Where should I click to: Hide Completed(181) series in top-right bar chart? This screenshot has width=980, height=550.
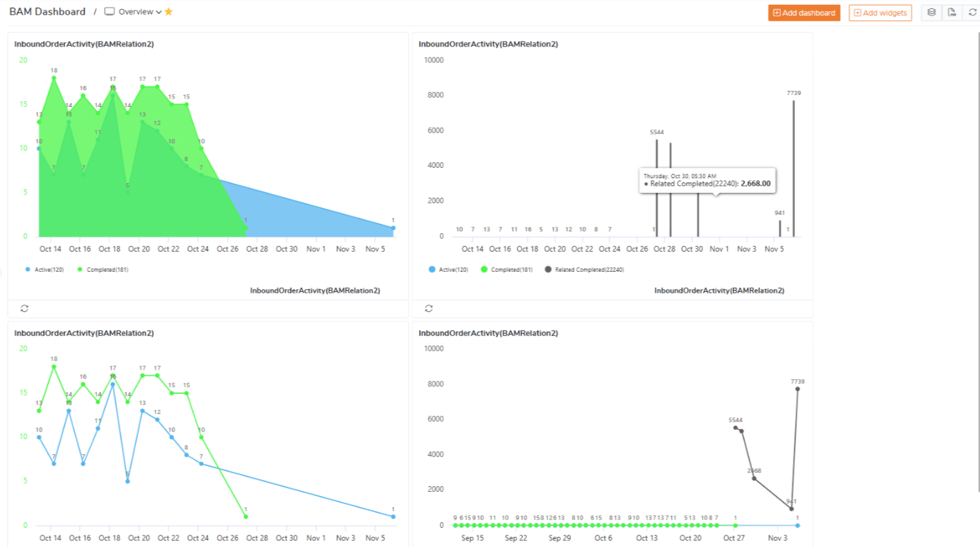[x=507, y=269]
